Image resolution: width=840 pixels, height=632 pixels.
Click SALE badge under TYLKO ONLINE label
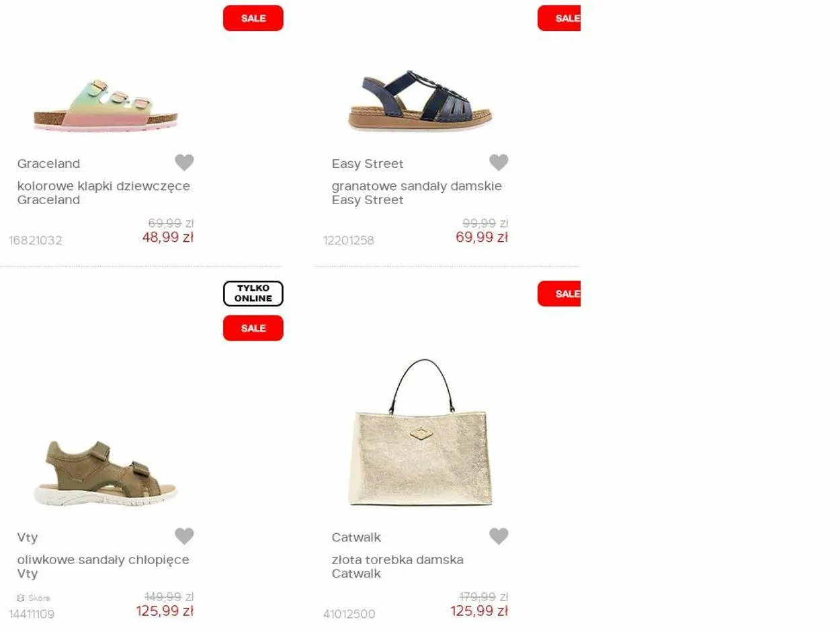coord(253,328)
